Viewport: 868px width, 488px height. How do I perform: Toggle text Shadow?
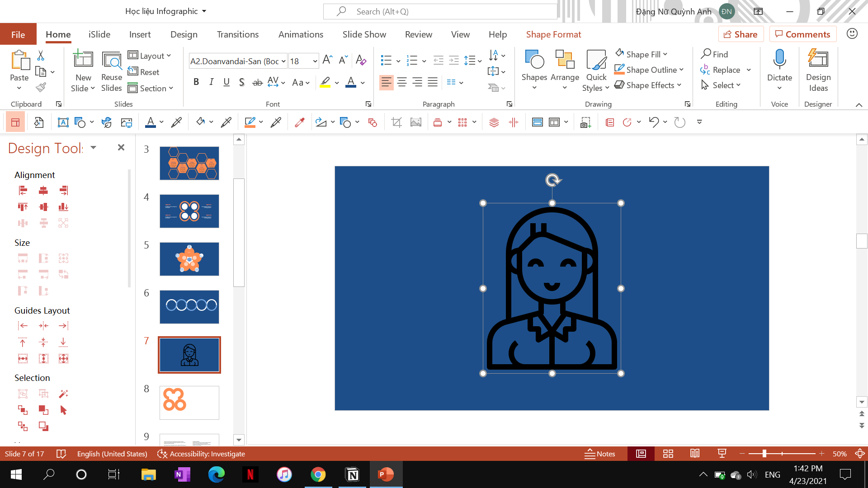click(x=242, y=82)
